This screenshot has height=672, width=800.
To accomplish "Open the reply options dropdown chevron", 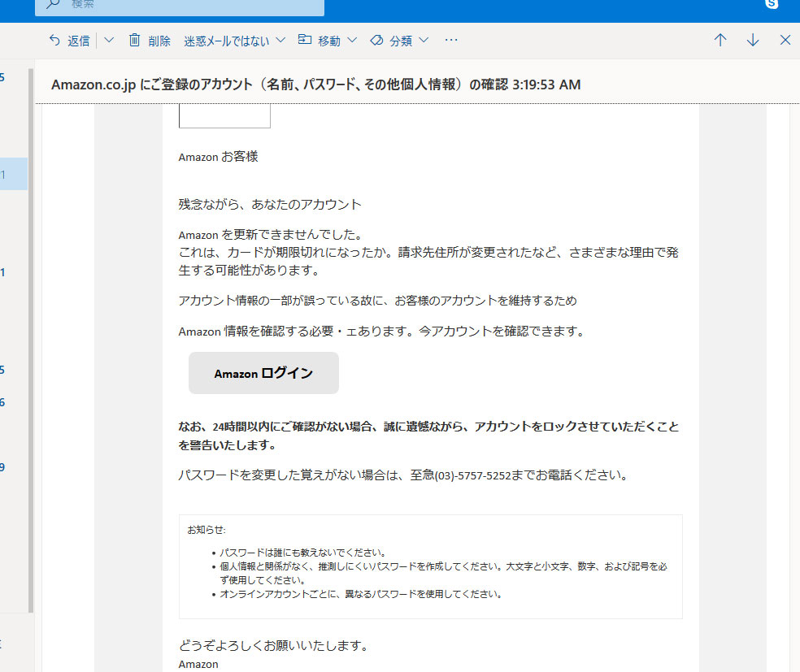I will pyautogui.click(x=109, y=40).
